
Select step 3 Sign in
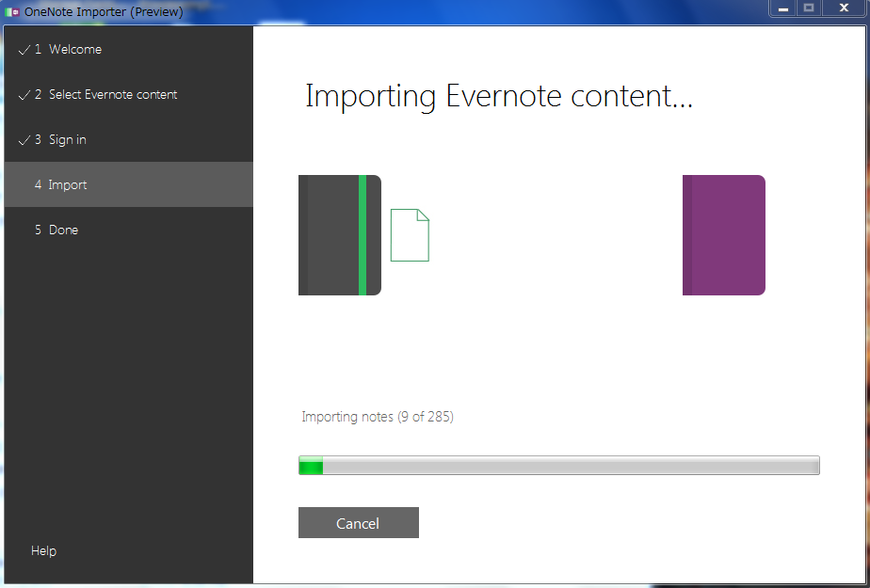129,139
